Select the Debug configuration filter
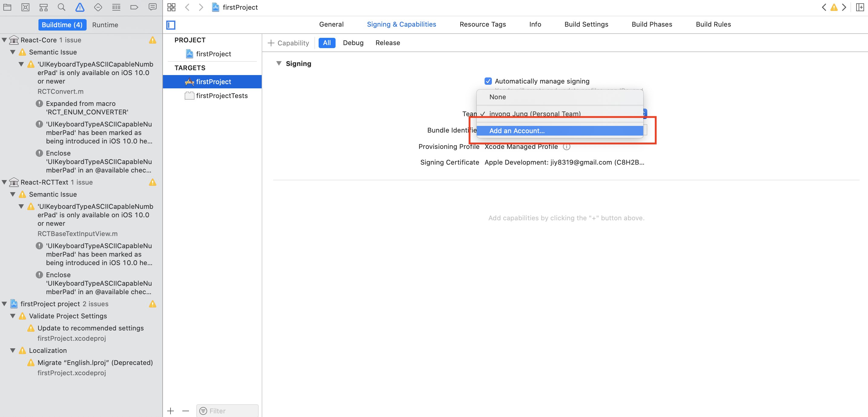Image resolution: width=868 pixels, height=417 pixels. [x=353, y=43]
